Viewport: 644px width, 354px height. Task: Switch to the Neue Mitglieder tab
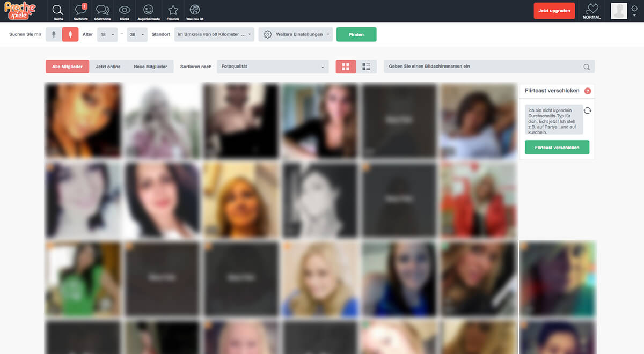click(150, 67)
